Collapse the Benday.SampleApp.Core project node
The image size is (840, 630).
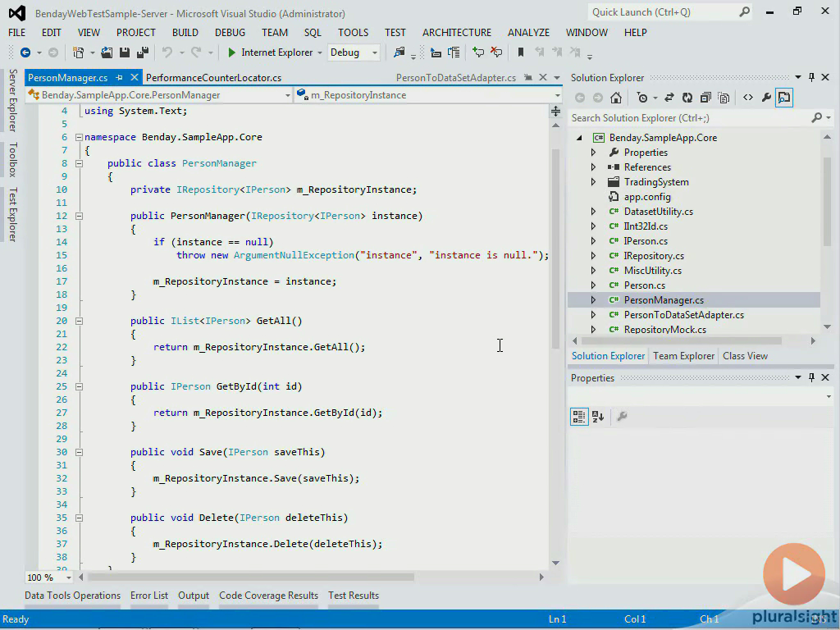point(579,138)
